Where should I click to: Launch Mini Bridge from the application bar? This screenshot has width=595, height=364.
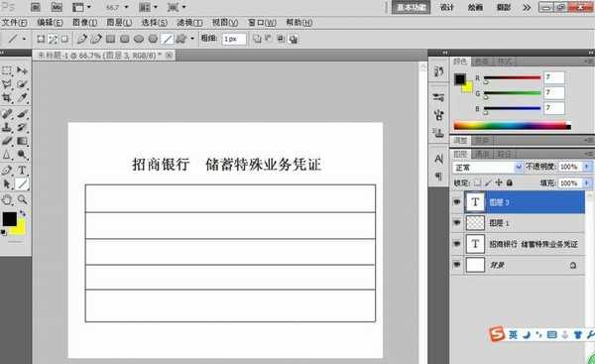coord(57,7)
